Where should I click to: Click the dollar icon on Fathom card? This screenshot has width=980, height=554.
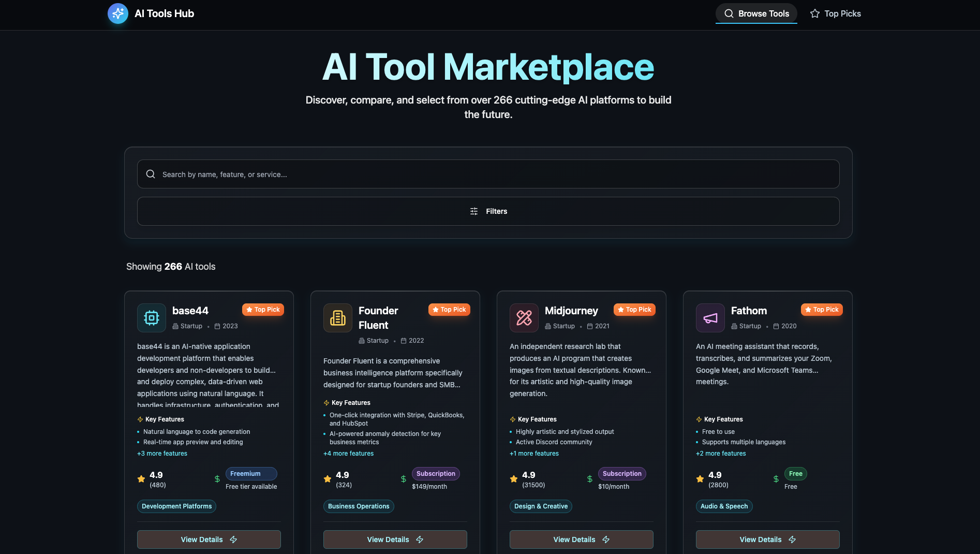(776, 479)
